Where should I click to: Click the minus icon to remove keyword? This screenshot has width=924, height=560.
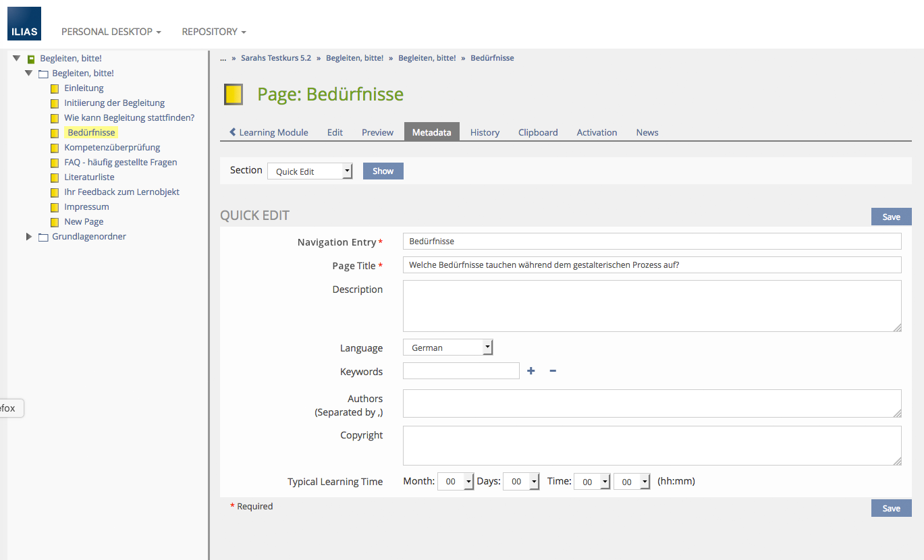click(x=553, y=370)
